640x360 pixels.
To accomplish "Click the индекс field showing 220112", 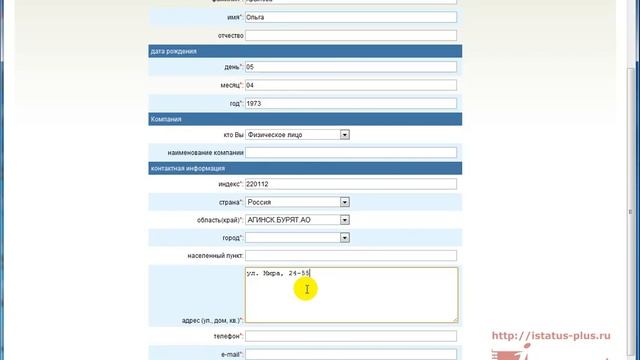I will click(351, 184).
